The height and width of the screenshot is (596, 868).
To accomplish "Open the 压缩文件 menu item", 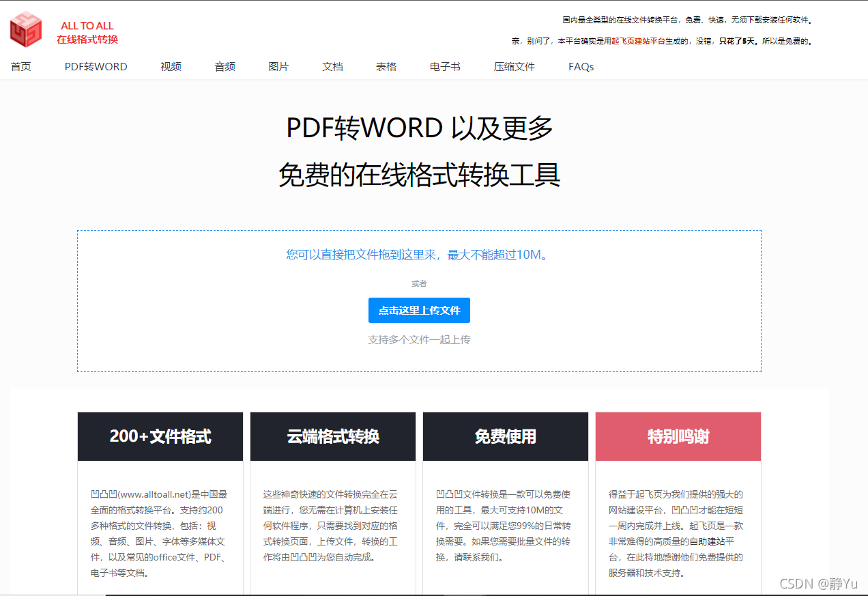I will tap(515, 67).
